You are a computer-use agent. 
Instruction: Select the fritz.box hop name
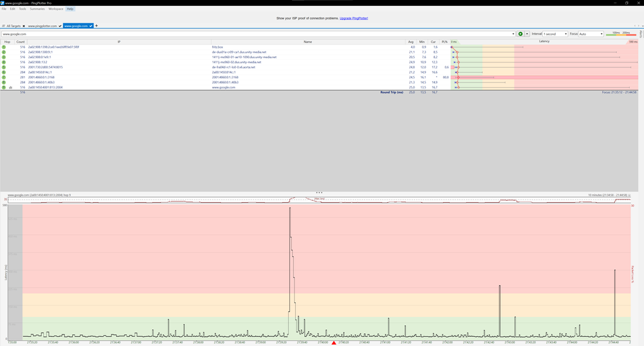pyautogui.click(x=218, y=47)
